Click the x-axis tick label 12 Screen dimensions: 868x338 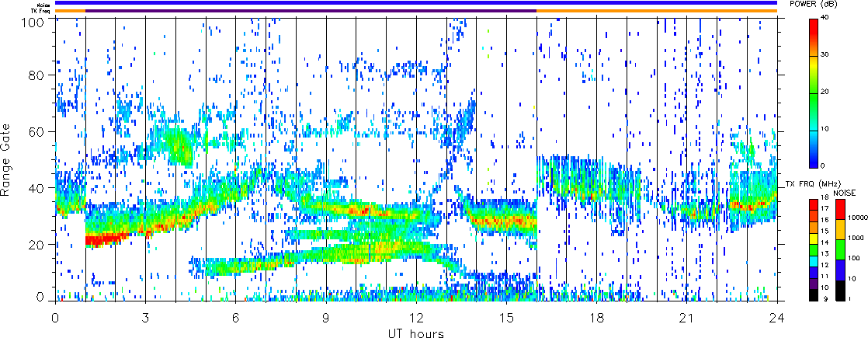click(x=415, y=317)
